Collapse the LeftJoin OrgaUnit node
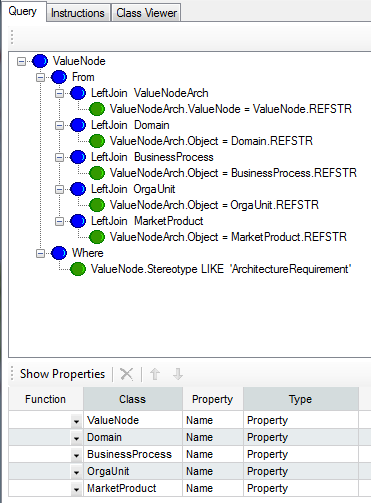 pyautogui.click(x=59, y=189)
